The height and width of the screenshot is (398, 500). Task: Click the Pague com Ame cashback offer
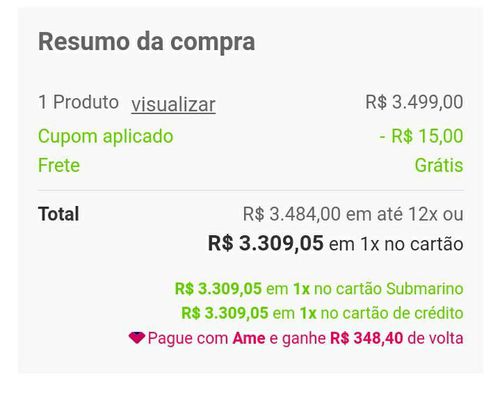tap(296, 338)
